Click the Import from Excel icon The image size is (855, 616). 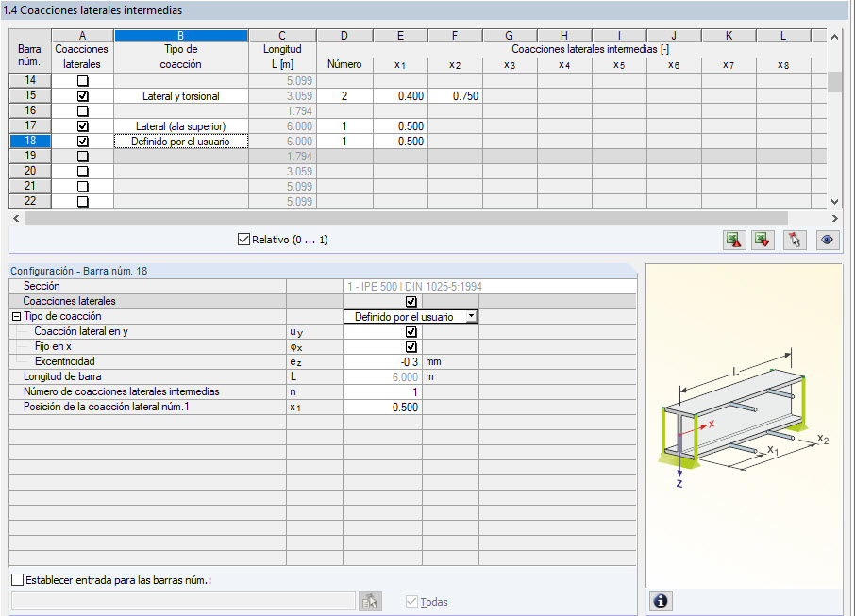click(763, 240)
